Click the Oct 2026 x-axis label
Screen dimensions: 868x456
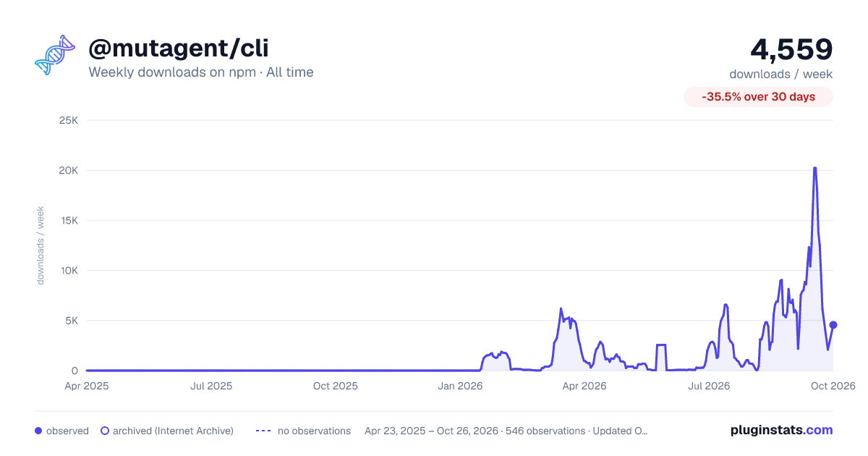click(833, 386)
